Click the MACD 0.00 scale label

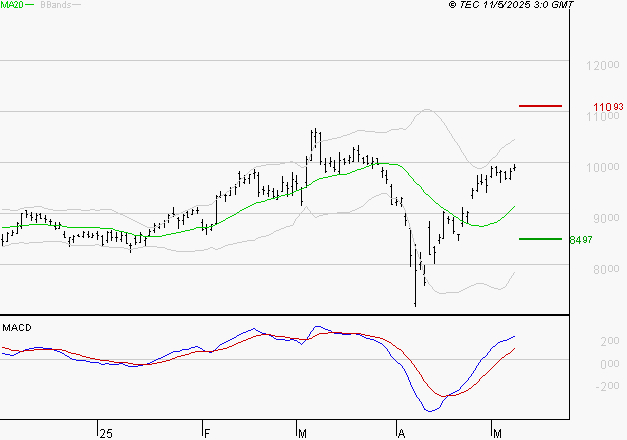(x=610, y=364)
